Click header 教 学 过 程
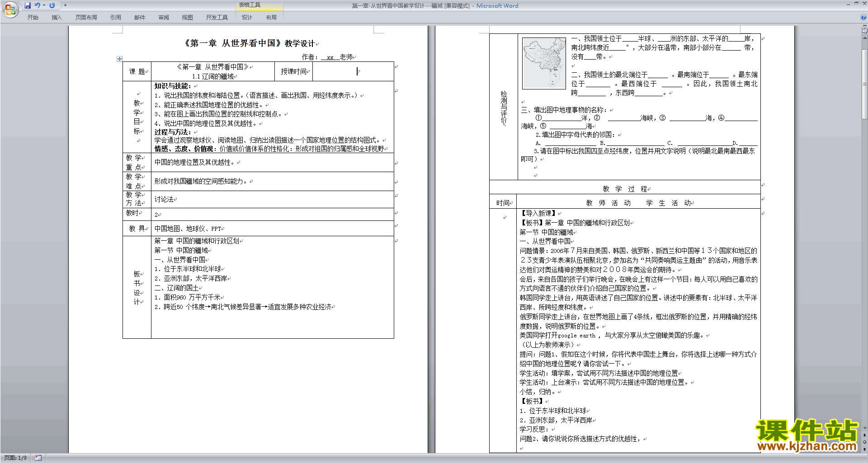Image resolution: width=868 pixels, height=463 pixels. 625,189
